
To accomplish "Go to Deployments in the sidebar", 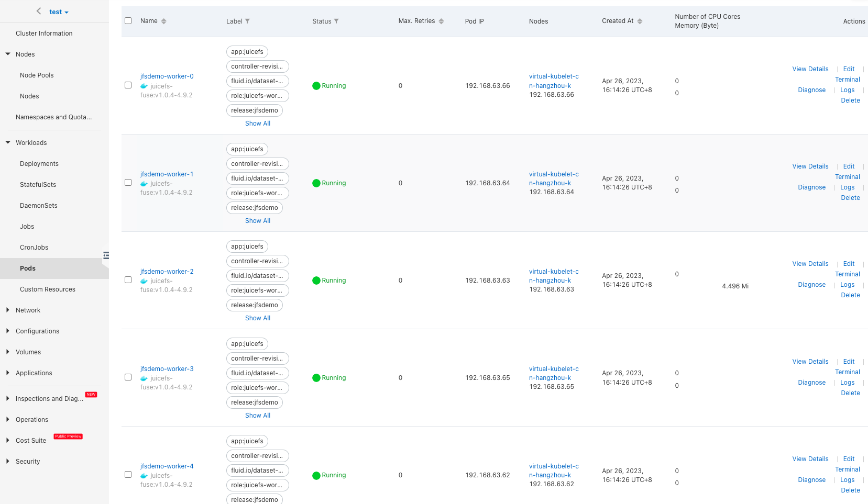I will (x=39, y=164).
